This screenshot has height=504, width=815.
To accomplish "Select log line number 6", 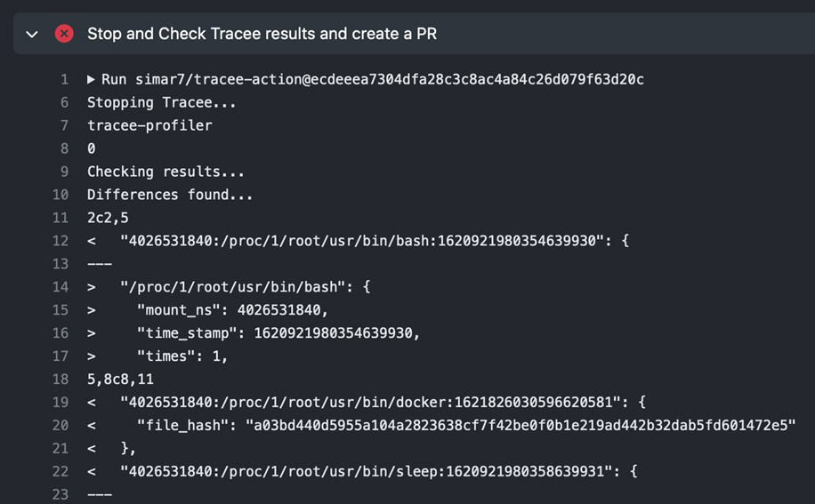I will pyautogui.click(x=64, y=102).
